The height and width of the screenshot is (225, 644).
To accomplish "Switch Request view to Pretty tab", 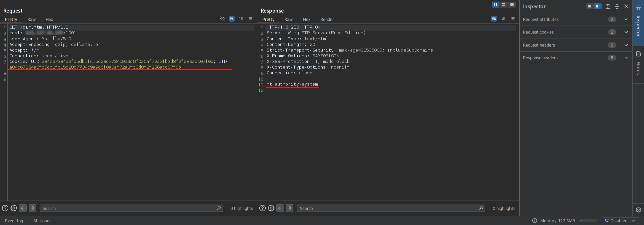I will coord(11,19).
